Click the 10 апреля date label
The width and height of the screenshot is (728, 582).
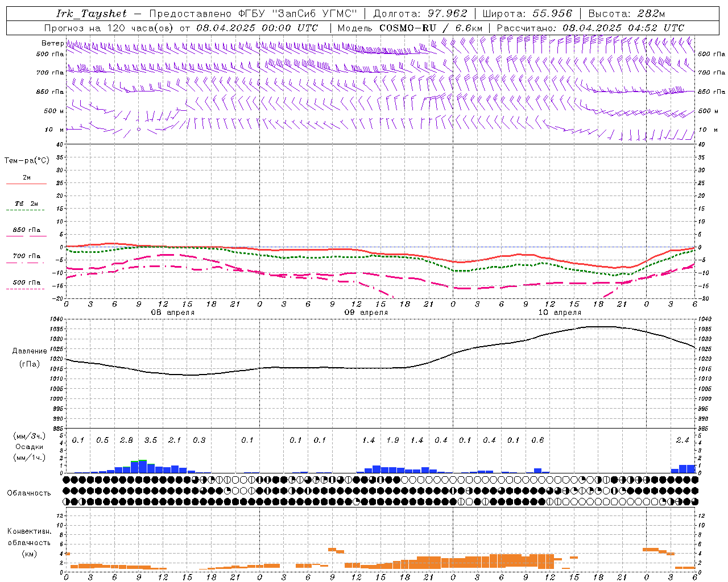point(560,313)
